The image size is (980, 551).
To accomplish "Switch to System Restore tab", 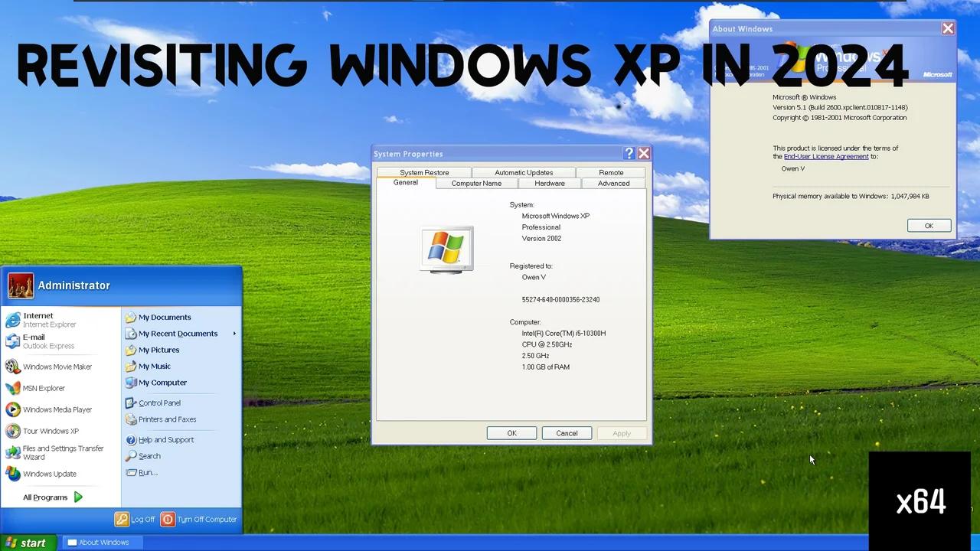I will (424, 172).
